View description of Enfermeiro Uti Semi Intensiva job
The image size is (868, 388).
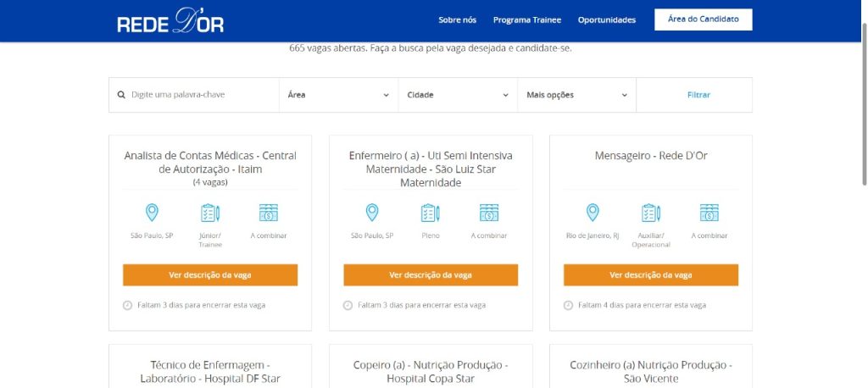click(431, 275)
